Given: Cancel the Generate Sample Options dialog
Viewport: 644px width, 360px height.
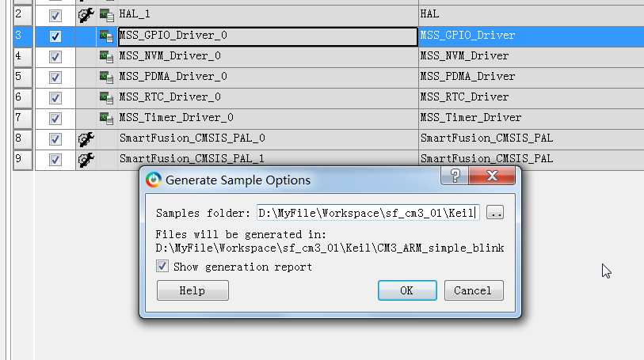Looking at the screenshot, I should (474, 290).
